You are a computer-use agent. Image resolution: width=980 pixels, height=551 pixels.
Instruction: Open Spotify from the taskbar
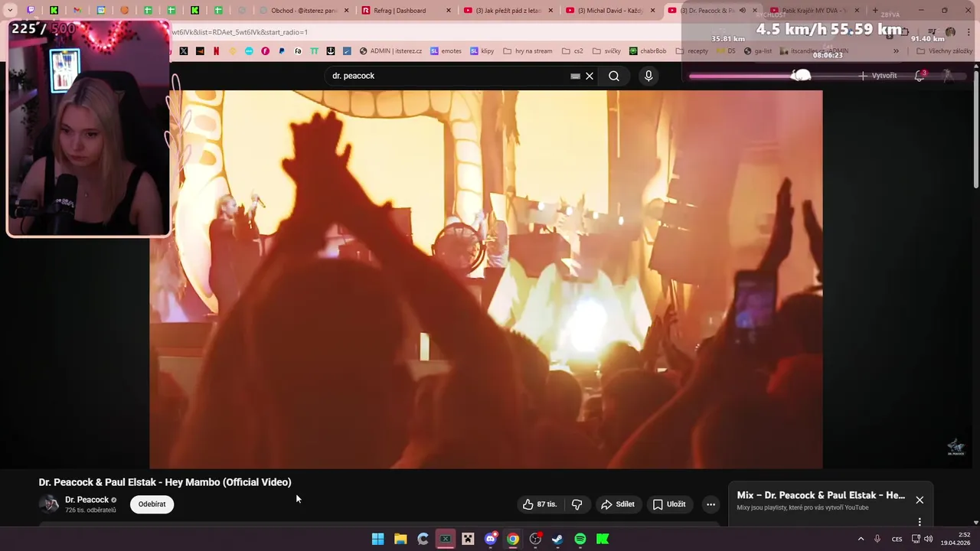[580, 539]
